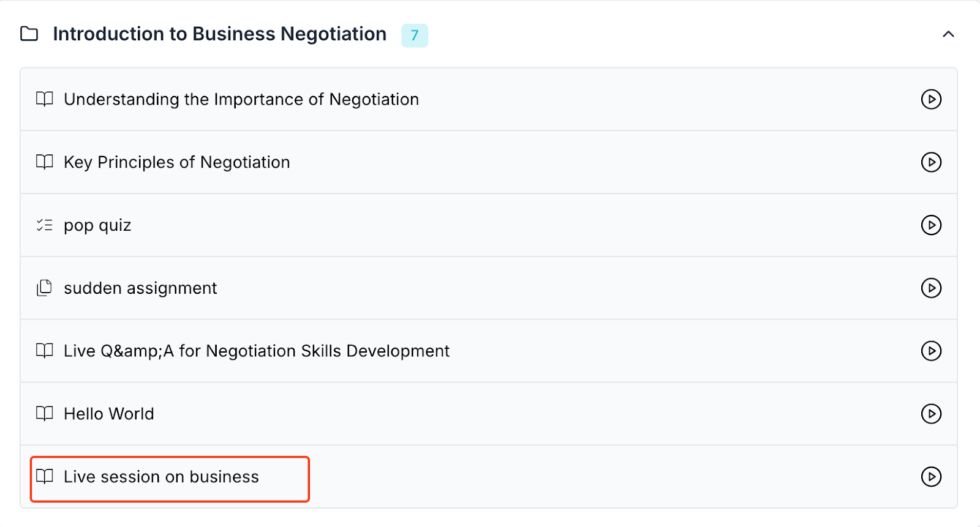
Task: Select the book icon for Live session on business
Action: (x=43, y=477)
